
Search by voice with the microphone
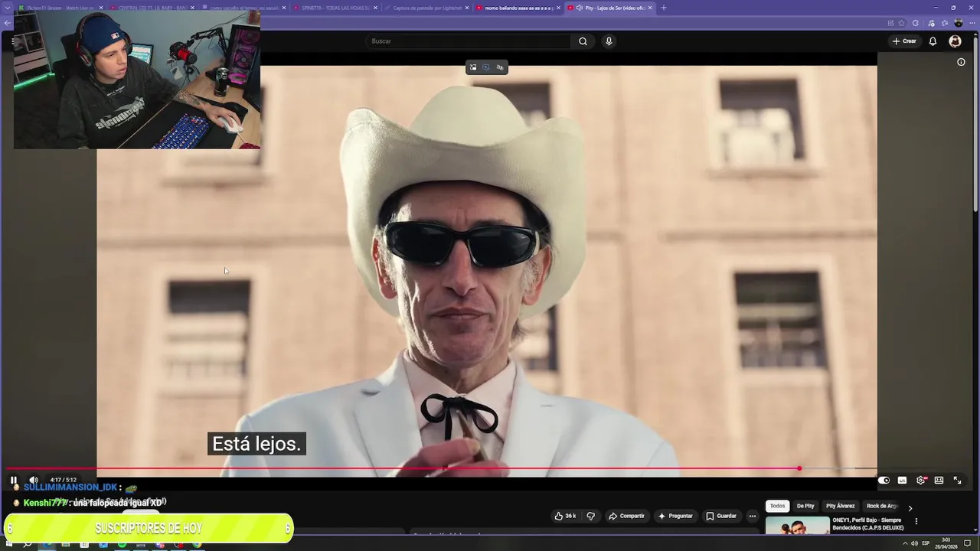click(609, 41)
